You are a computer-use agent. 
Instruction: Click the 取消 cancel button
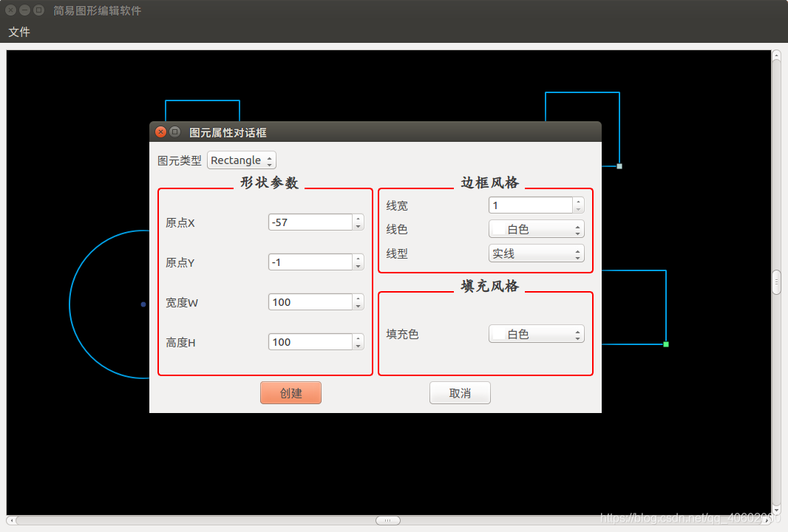[x=460, y=392]
